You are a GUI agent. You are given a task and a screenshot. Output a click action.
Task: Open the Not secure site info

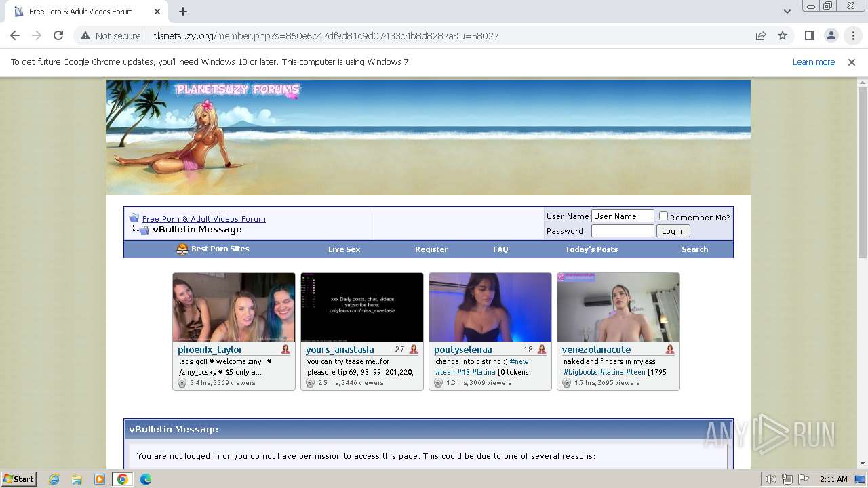click(111, 36)
